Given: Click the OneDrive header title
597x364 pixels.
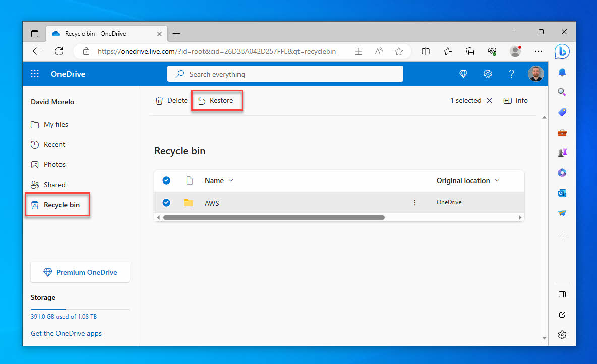Looking at the screenshot, I should click(x=68, y=74).
